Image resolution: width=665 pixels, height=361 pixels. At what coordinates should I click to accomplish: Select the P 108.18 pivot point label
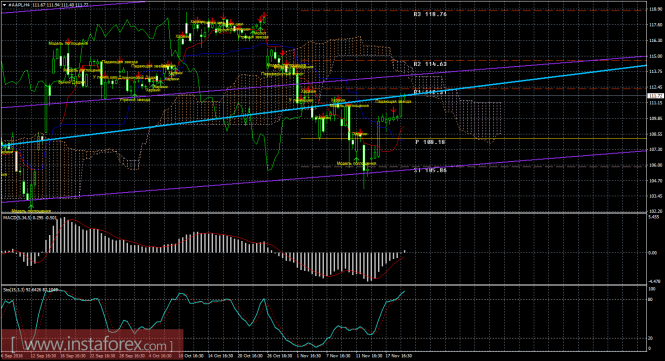430,142
